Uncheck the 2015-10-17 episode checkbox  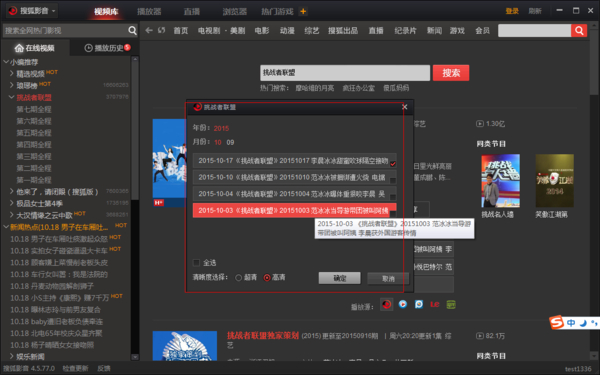pyautogui.click(x=393, y=164)
